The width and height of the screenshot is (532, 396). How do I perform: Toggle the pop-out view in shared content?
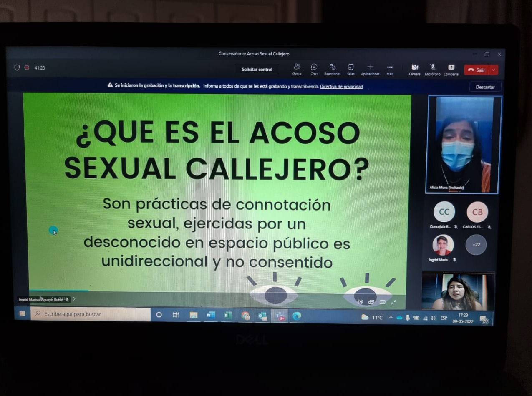[371, 302]
